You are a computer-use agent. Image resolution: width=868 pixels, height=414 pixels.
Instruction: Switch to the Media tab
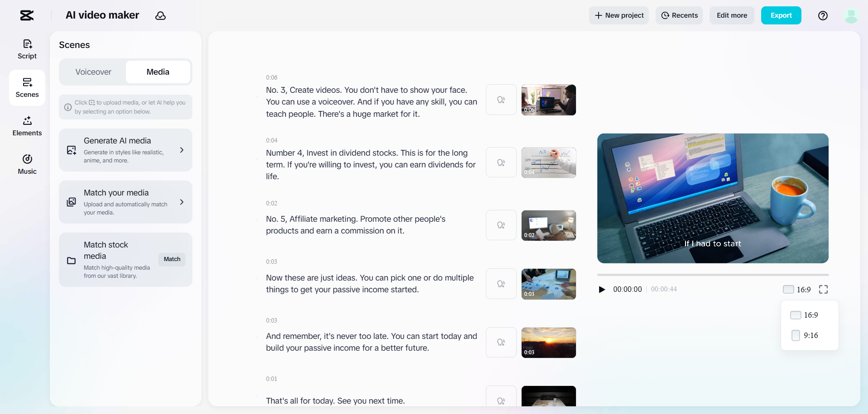[158, 72]
